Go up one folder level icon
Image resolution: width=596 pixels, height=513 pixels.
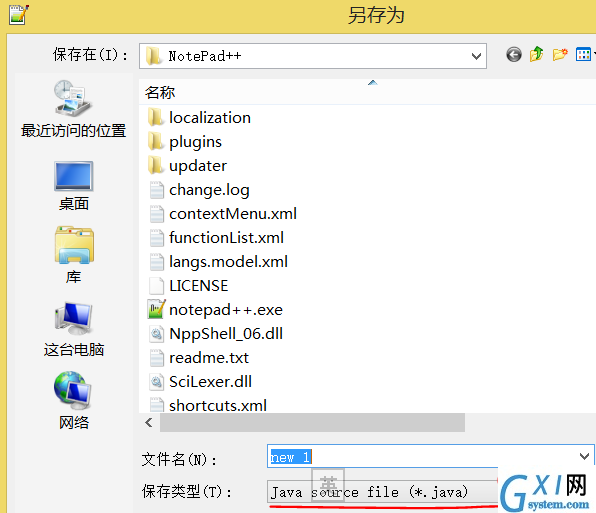pyautogui.click(x=536, y=54)
